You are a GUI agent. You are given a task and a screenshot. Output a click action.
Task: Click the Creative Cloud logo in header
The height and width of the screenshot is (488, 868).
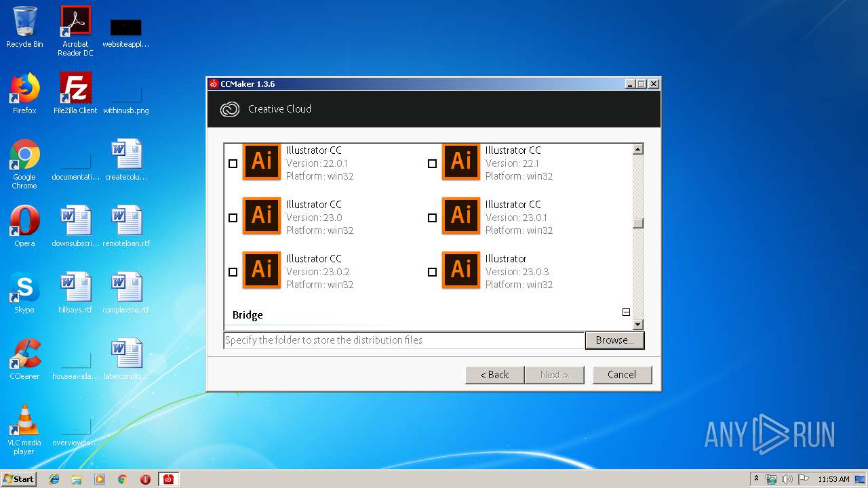[x=230, y=109]
